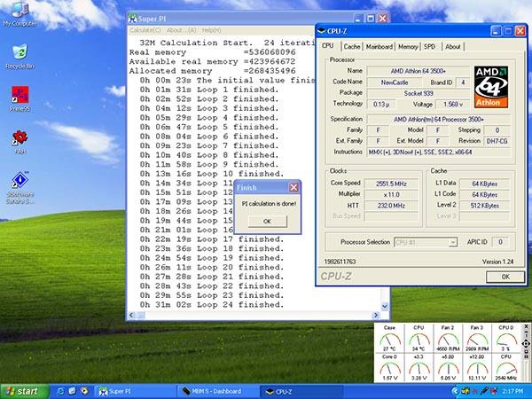Switch to Super PI taskbar button
This screenshot has width=532, height=399.
(135, 392)
